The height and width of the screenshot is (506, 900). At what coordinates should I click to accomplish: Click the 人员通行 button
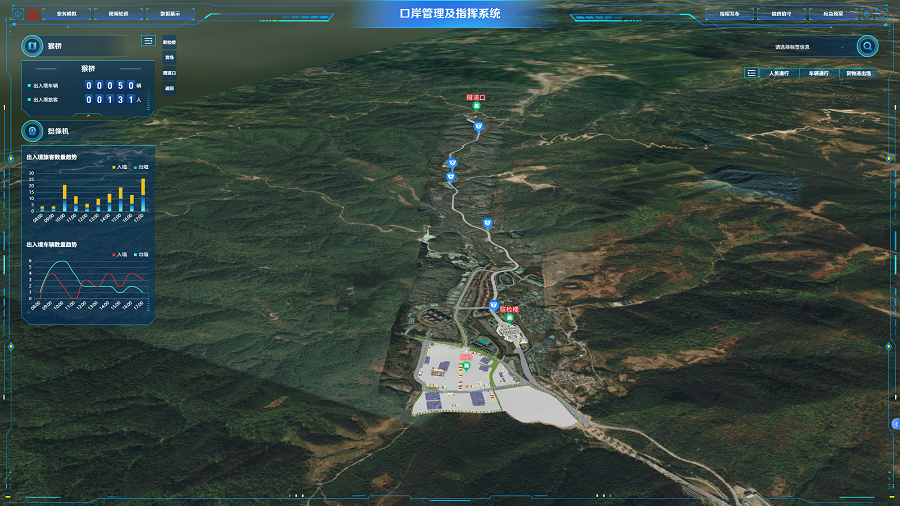tap(779, 73)
